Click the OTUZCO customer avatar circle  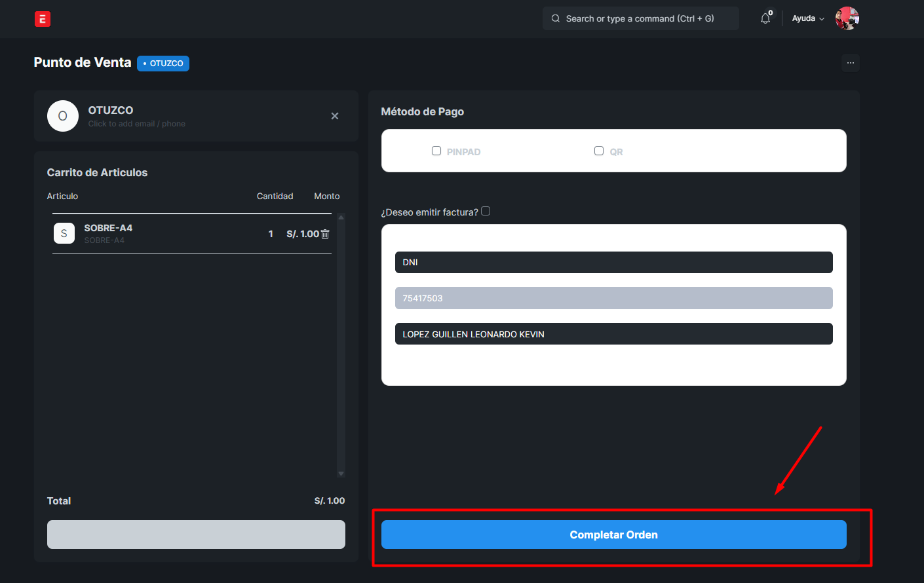click(63, 116)
